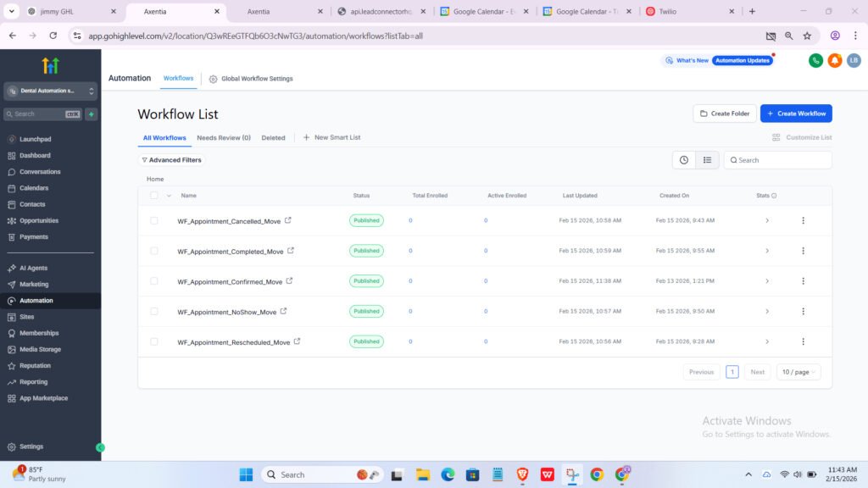Open Calendars section
Image resolution: width=868 pixels, height=488 pixels.
tap(34, 188)
